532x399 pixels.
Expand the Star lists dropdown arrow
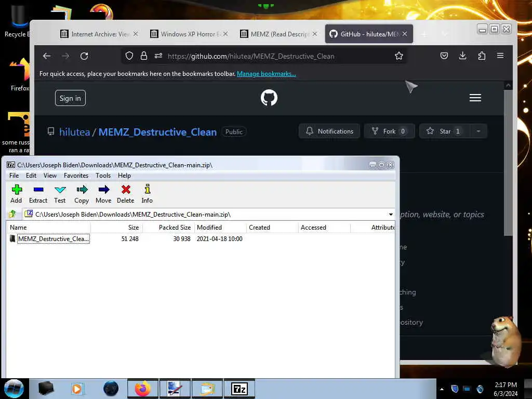click(x=478, y=131)
